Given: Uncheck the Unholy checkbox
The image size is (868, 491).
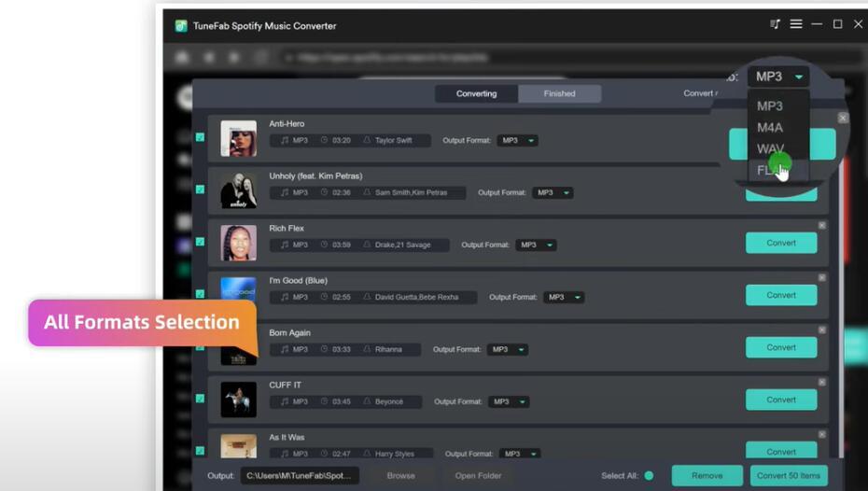Looking at the screenshot, I should (x=201, y=189).
